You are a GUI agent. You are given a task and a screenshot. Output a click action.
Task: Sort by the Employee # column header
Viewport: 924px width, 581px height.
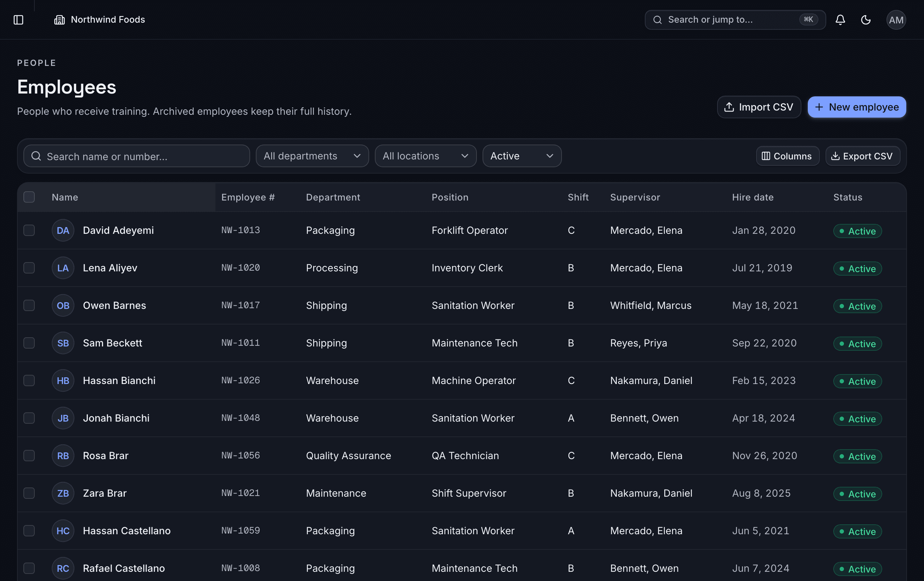pyautogui.click(x=248, y=197)
